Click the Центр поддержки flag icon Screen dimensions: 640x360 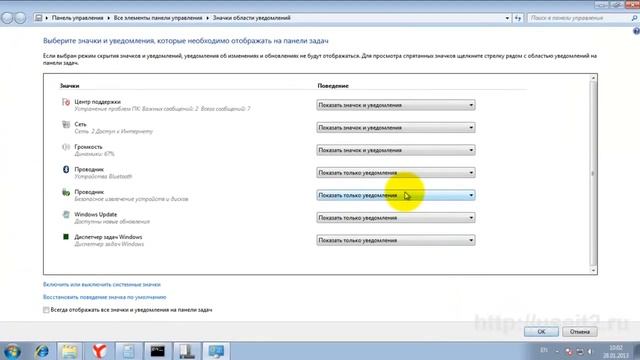66,102
